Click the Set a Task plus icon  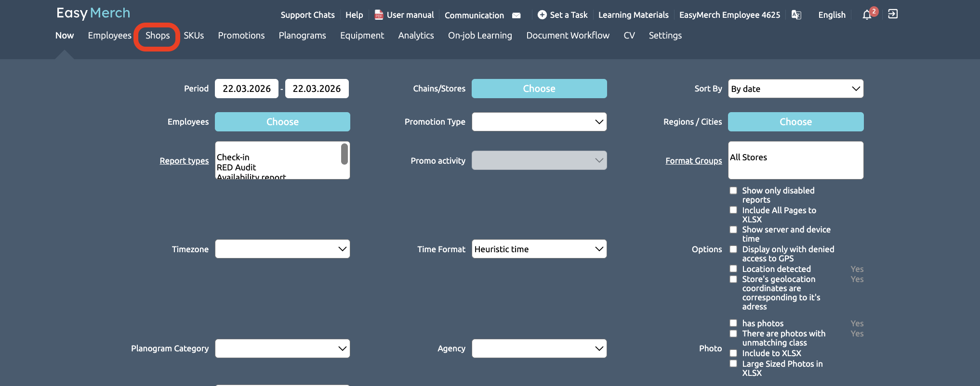[x=542, y=15]
